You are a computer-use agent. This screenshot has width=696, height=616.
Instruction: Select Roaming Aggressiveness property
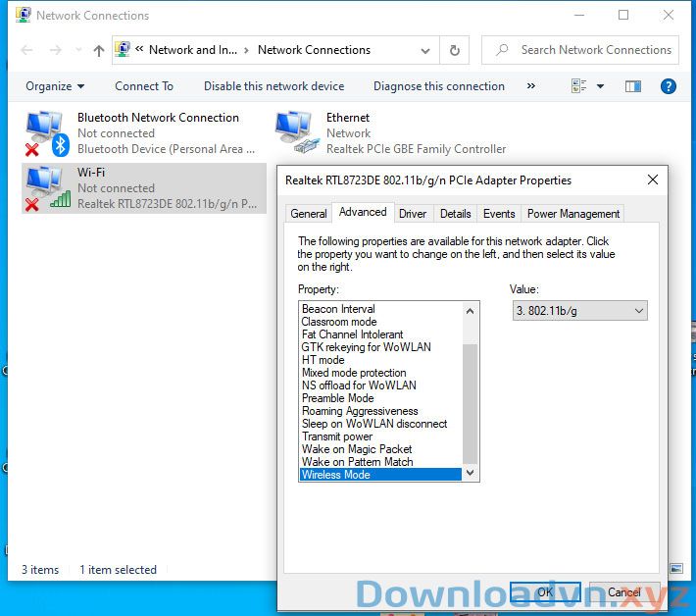coord(380,411)
